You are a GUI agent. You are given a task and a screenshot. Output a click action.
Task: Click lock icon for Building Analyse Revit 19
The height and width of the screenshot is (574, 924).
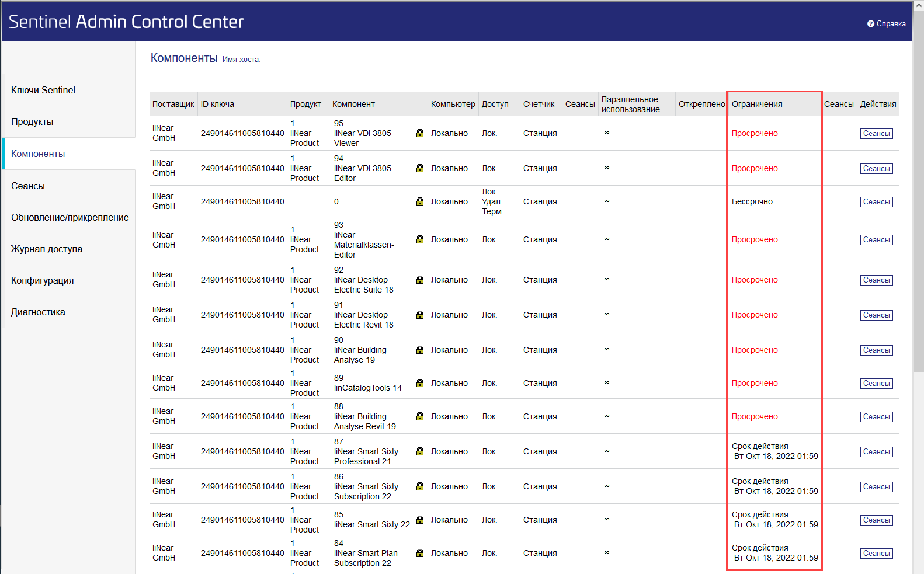[x=420, y=416]
